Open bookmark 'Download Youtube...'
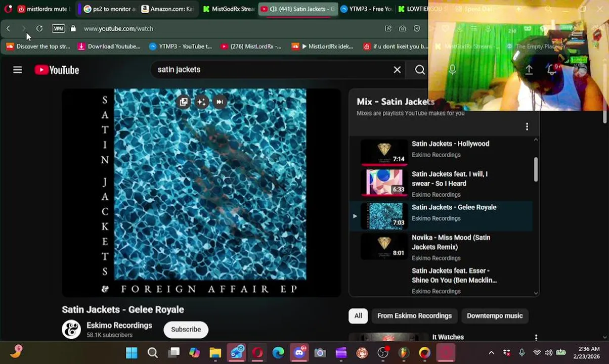Image resolution: width=609 pixels, height=364 pixels. (x=109, y=47)
